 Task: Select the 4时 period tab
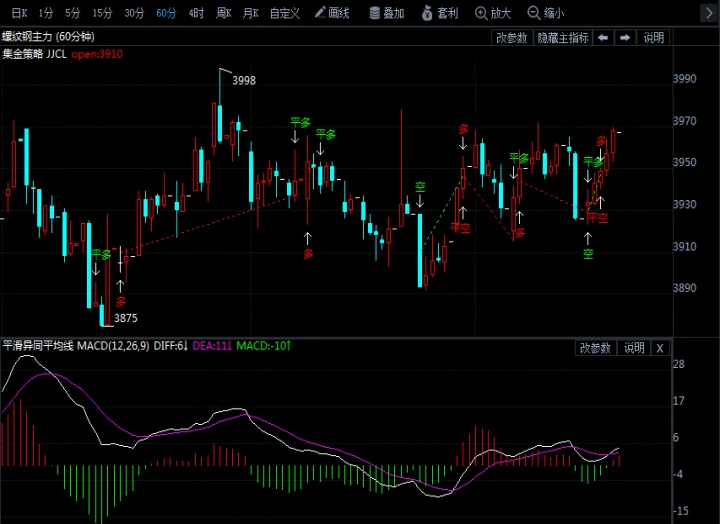[196, 13]
